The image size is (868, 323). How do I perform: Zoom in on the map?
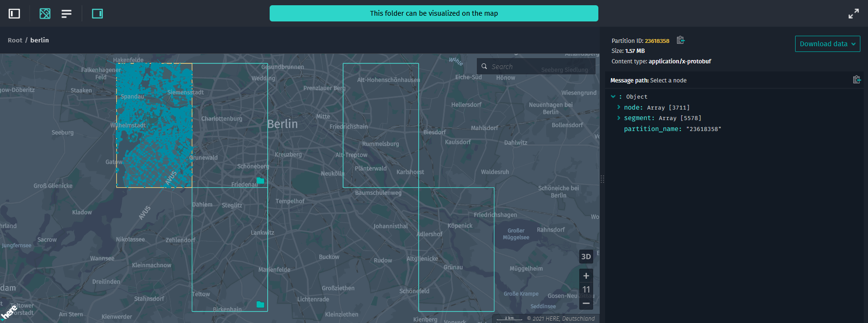tap(586, 276)
